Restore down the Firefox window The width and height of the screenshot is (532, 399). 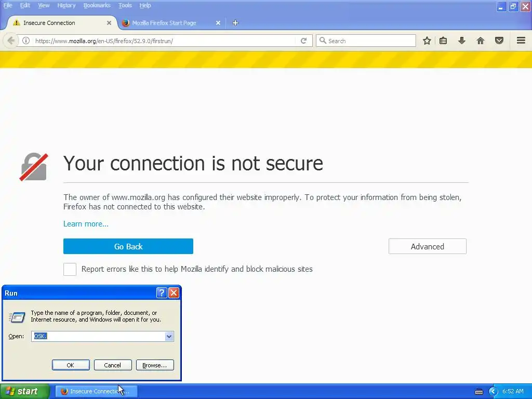pos(513,6)
